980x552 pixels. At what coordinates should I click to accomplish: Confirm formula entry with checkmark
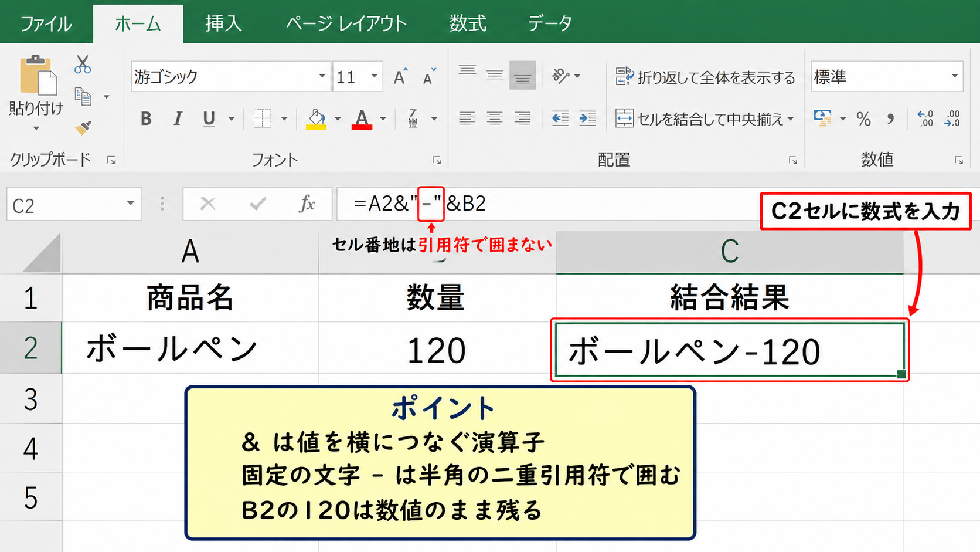(x=258, y=204)
